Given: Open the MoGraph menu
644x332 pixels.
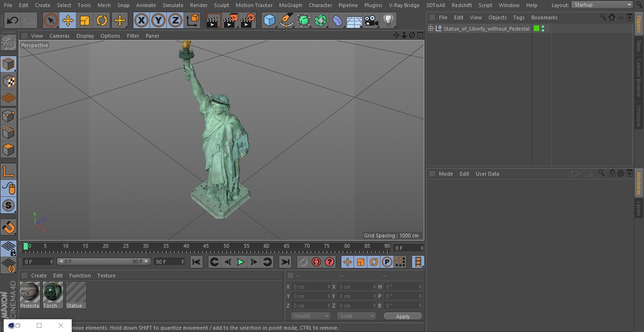Looking at the screenshot, I should tap(290, 5).
